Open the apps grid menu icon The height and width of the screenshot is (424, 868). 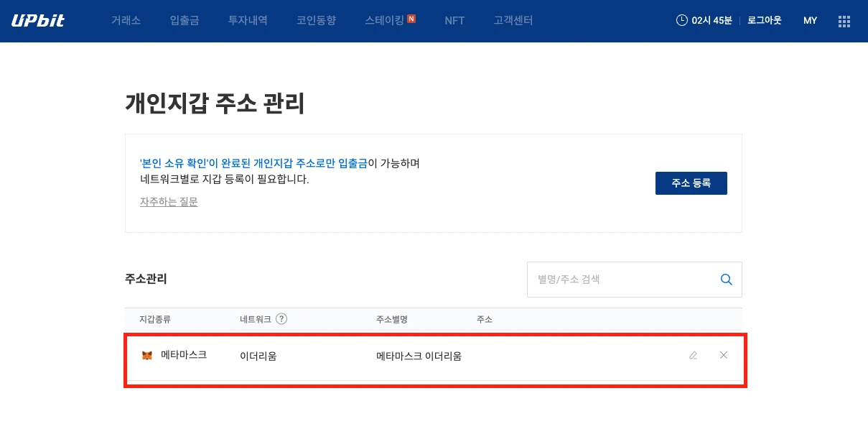(x=844, y=21)
